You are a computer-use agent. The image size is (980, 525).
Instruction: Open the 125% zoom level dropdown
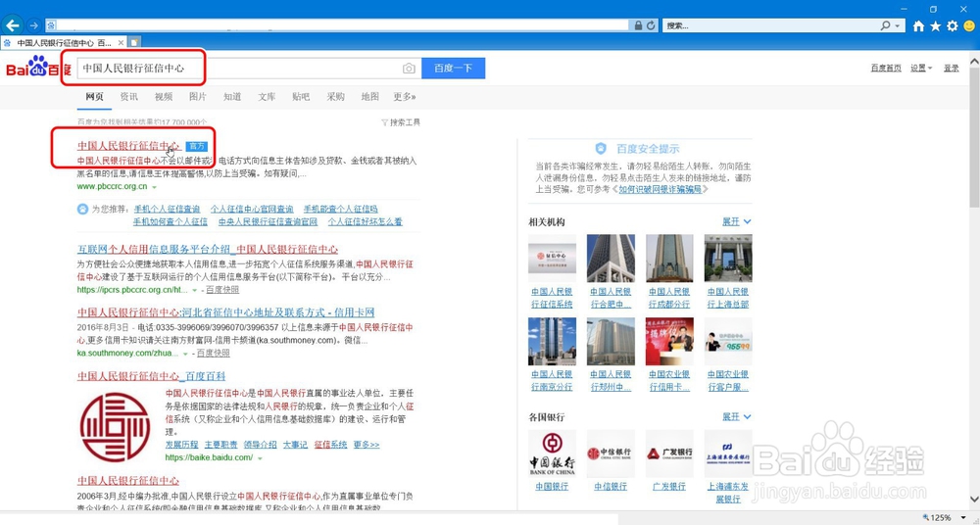coord(963,518)
